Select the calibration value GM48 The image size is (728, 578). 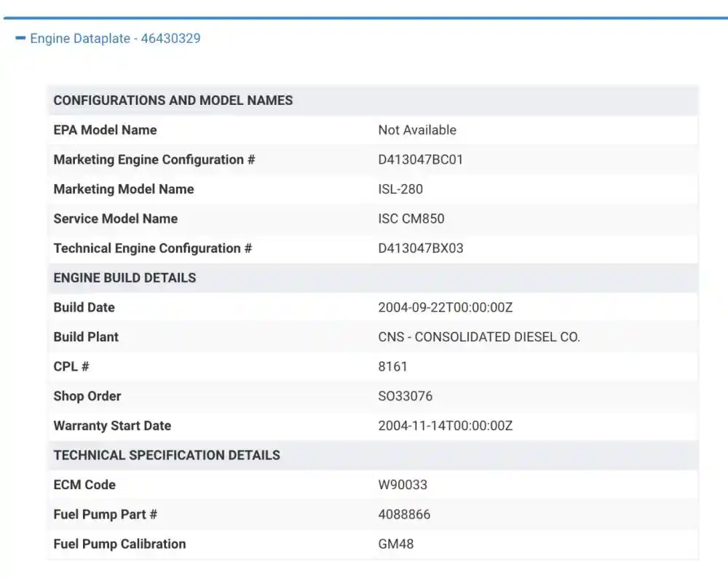point(395,544)
